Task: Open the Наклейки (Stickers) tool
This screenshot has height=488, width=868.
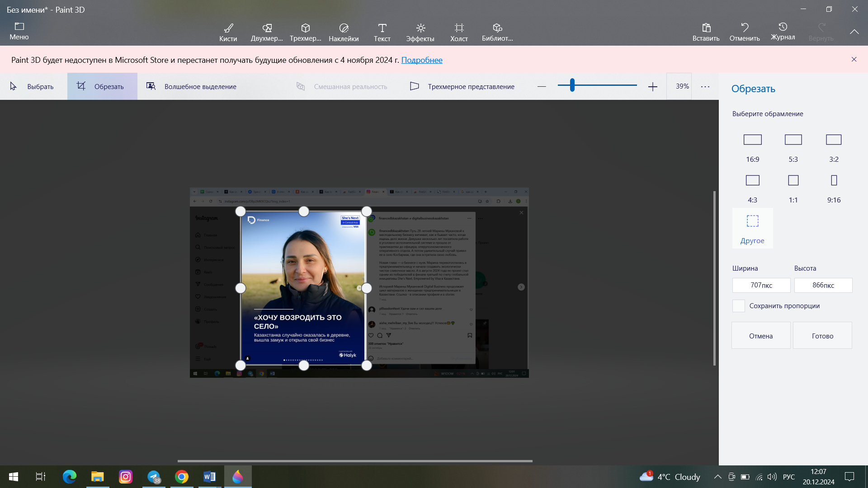Action: click(344, 33)
